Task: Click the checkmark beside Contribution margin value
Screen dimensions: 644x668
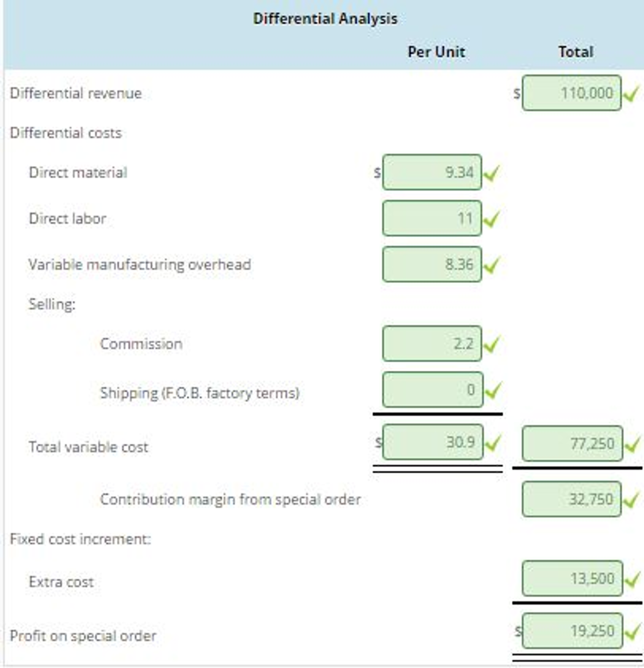Action: [631, 500]
